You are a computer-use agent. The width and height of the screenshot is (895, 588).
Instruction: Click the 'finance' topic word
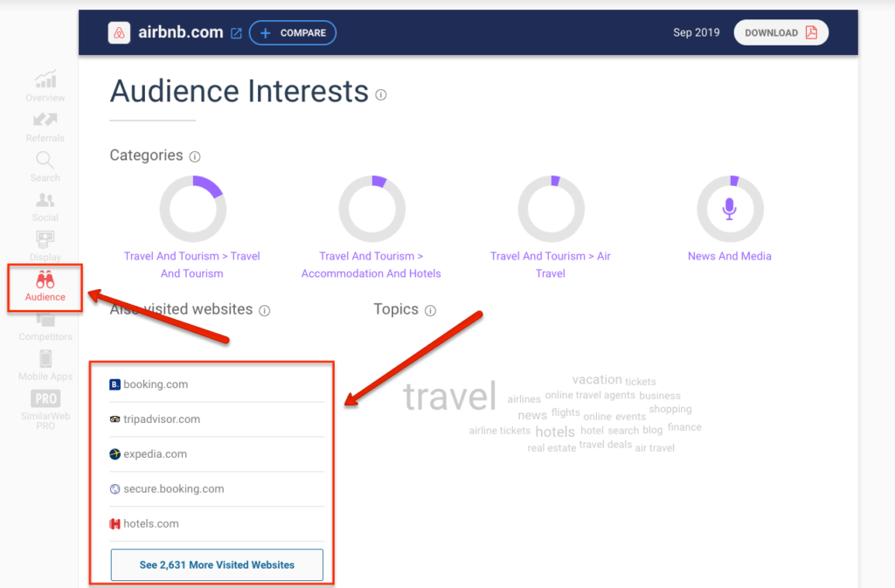684,426
